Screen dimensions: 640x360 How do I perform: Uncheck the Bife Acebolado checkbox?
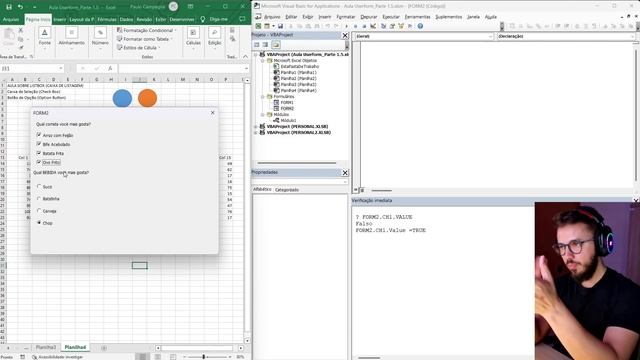(39, 144)
